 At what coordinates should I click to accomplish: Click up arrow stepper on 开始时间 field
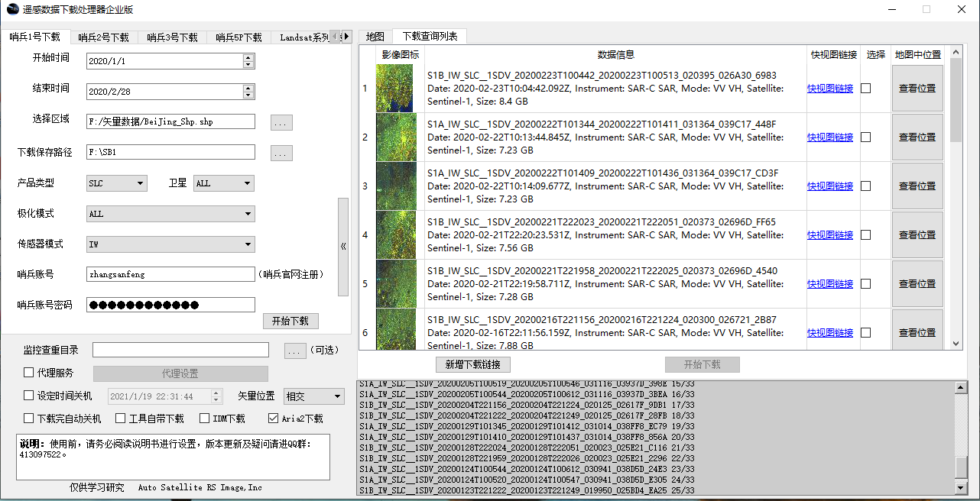click(x=248, y=57)
